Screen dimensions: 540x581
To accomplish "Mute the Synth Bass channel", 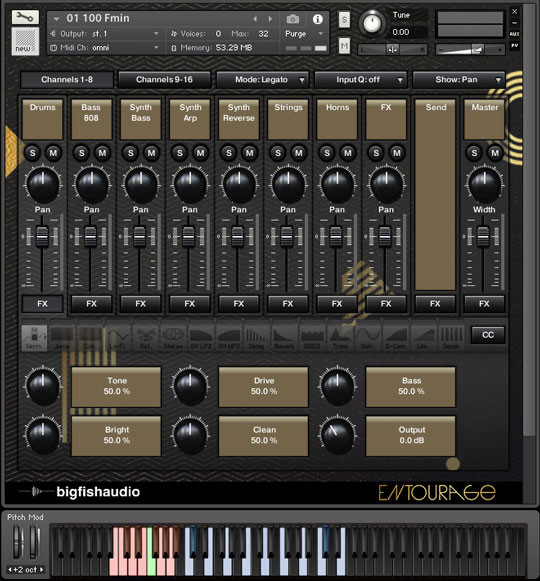I will click(152, 153).
